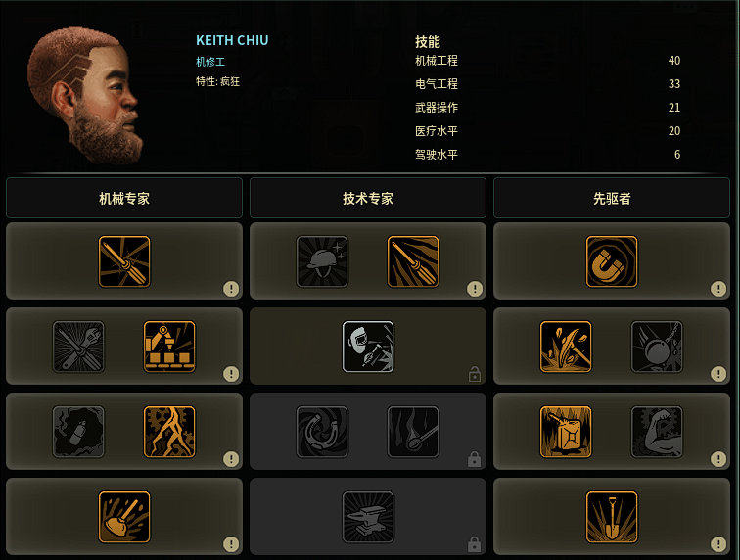Click the grey anvil talent icon
The image size is (740, 560).
368,517
